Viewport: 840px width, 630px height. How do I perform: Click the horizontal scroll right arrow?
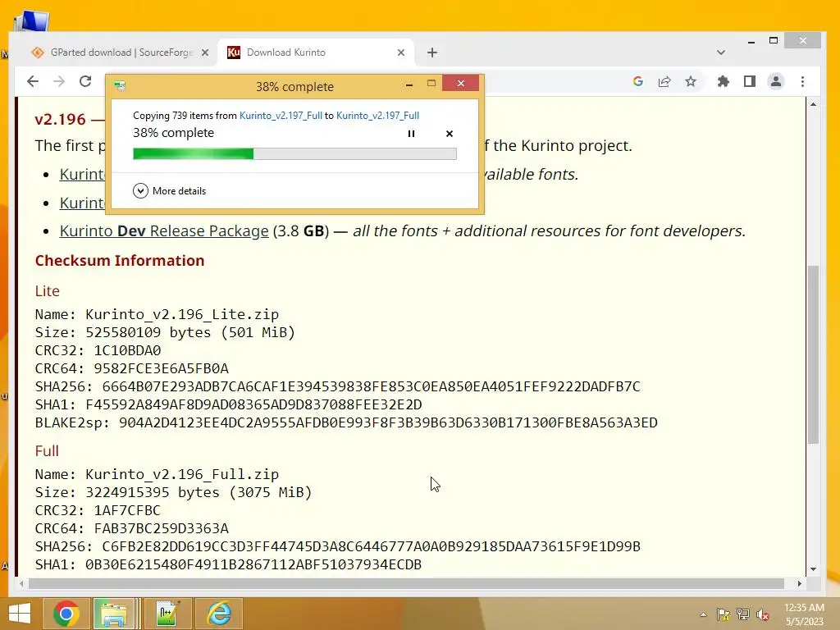pos(799,583)
